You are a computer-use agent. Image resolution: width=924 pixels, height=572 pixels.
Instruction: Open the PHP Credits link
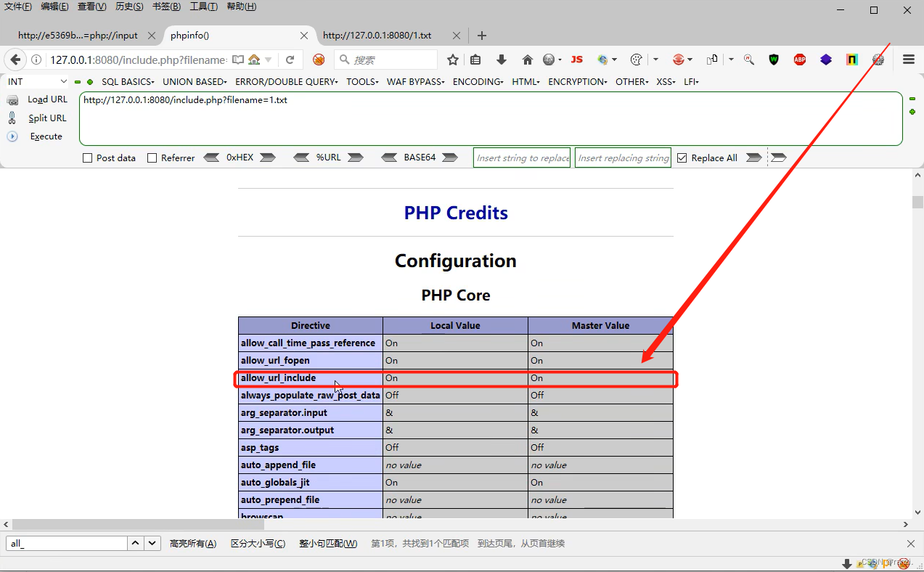456,213
